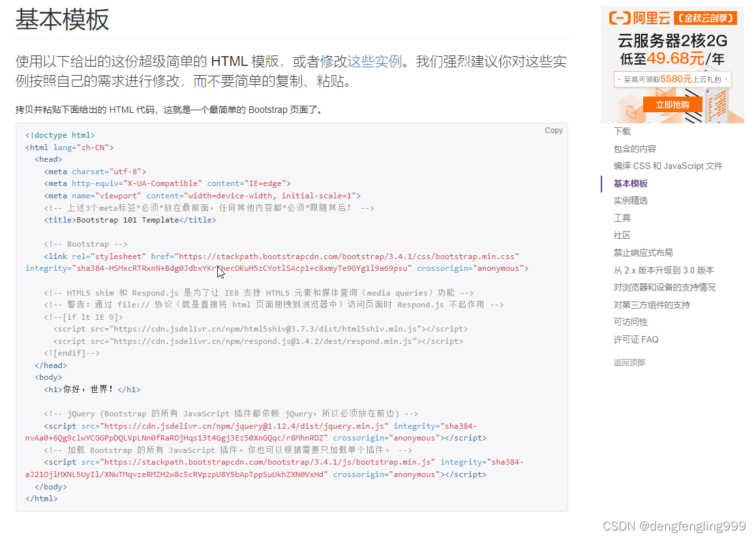Click the viewport meta tag line
Screen dimensions: 756x539
202,195
